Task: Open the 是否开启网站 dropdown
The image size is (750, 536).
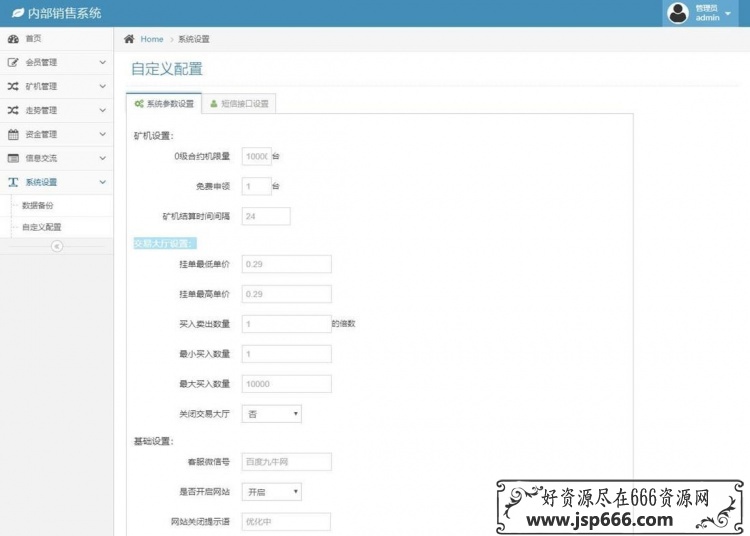Action: 271,492
